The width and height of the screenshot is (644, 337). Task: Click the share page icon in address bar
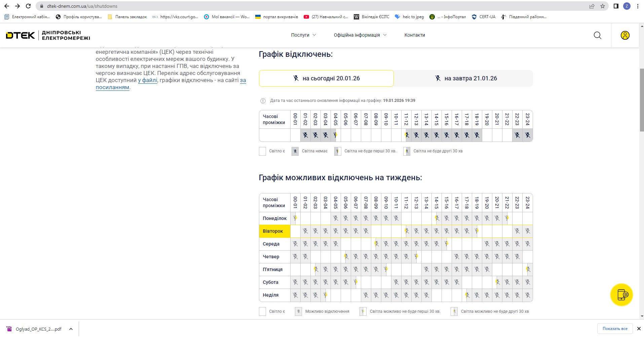click(x=592, y=6)
